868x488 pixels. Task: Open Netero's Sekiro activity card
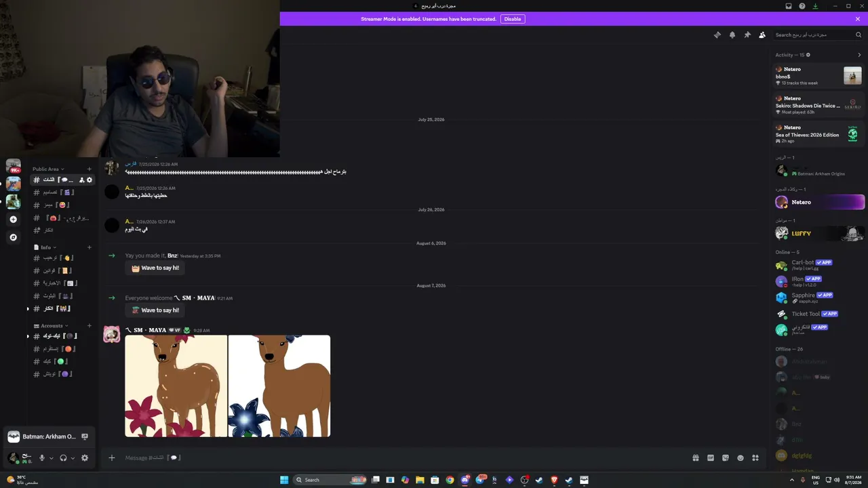819,105
